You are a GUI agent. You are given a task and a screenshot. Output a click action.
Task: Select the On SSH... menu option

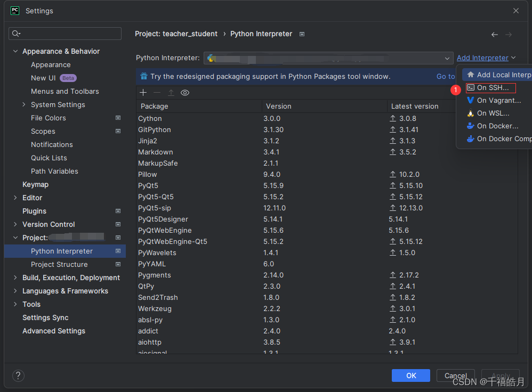coord(491,88)
